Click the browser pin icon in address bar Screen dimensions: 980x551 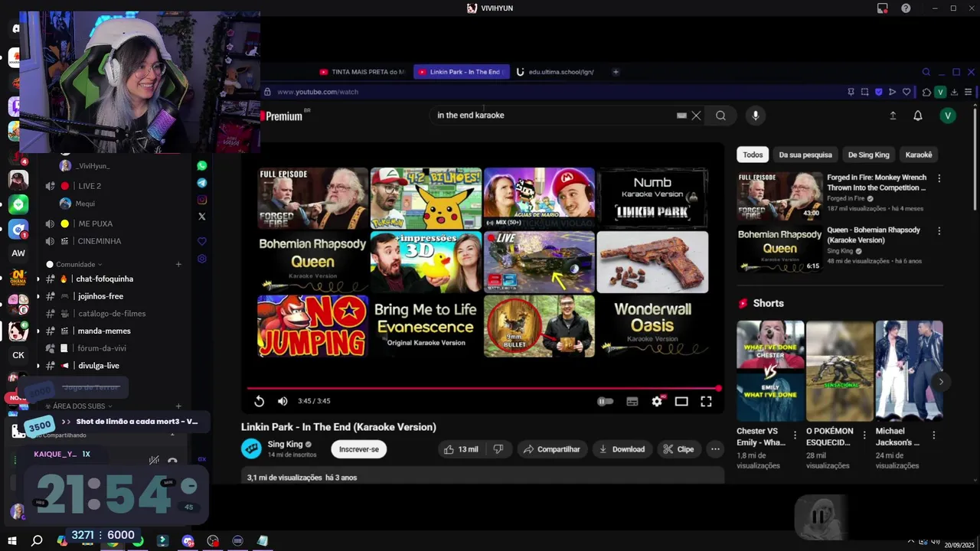(x=851, y=92)
